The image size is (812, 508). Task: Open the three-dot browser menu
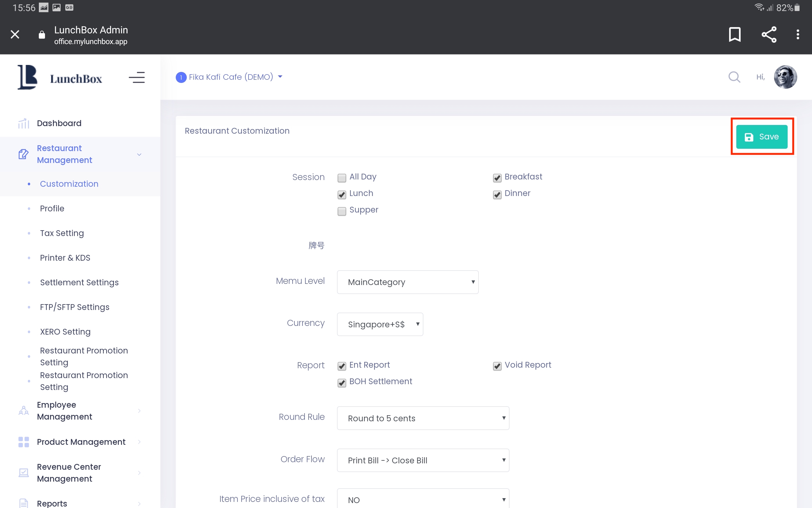pos(797,35)
